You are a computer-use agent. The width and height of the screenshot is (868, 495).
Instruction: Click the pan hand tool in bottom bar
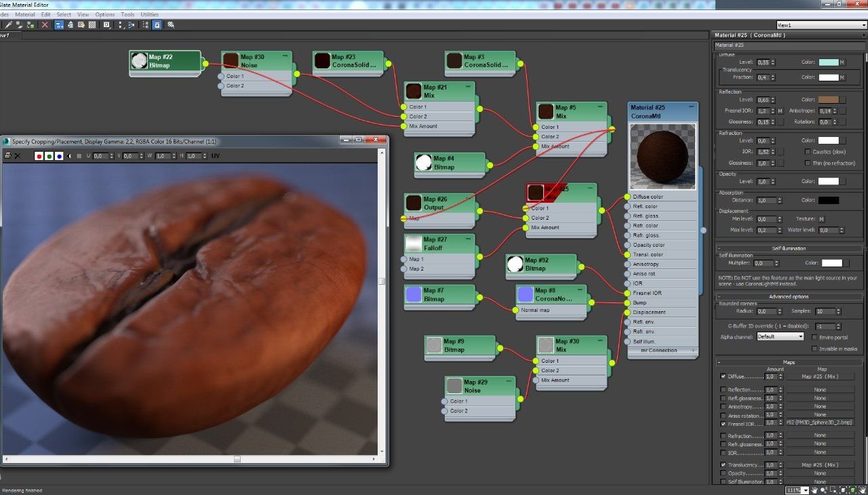coord(814,490)
